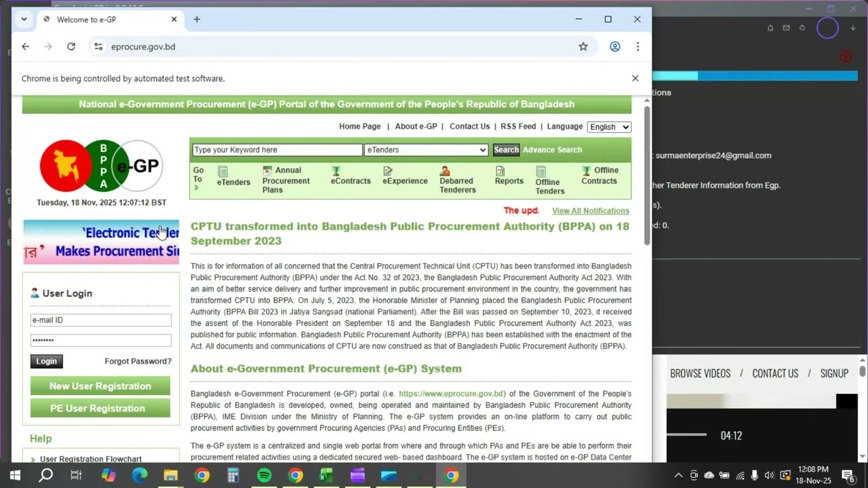Click Browse Videos in background window
868x488 pixels.
tap(701, 373)
